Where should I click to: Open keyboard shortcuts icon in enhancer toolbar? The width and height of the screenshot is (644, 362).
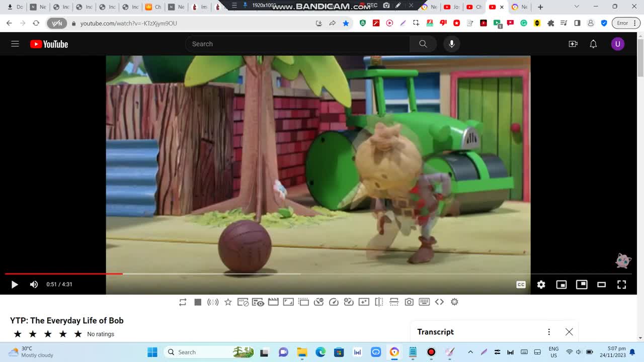[424, 302]
